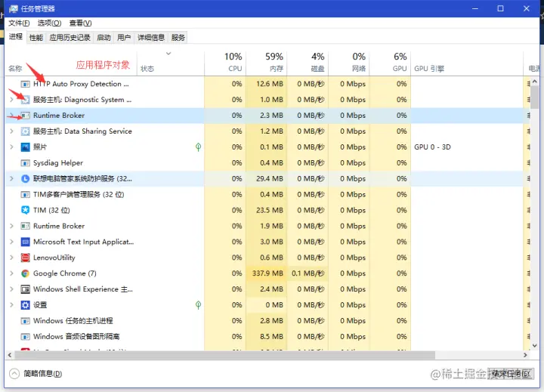Expand the 设置 process row
The image size is (544, 392).
tap(11, 305)
